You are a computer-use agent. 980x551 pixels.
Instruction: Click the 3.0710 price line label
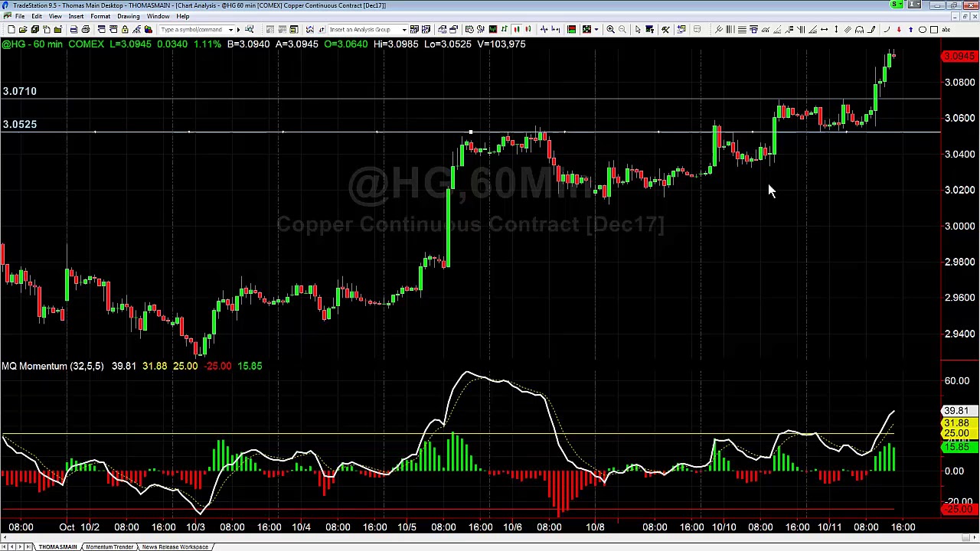click(x=20, y=91)
